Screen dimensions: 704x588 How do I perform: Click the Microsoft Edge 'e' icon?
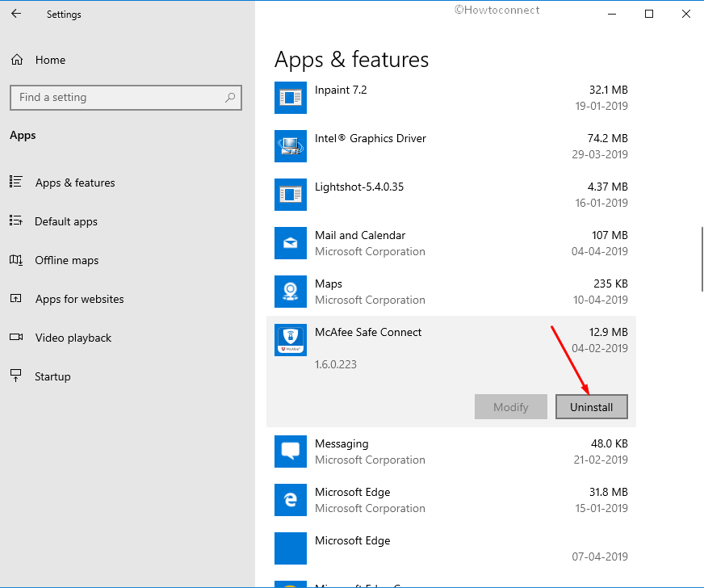(291, 500)
